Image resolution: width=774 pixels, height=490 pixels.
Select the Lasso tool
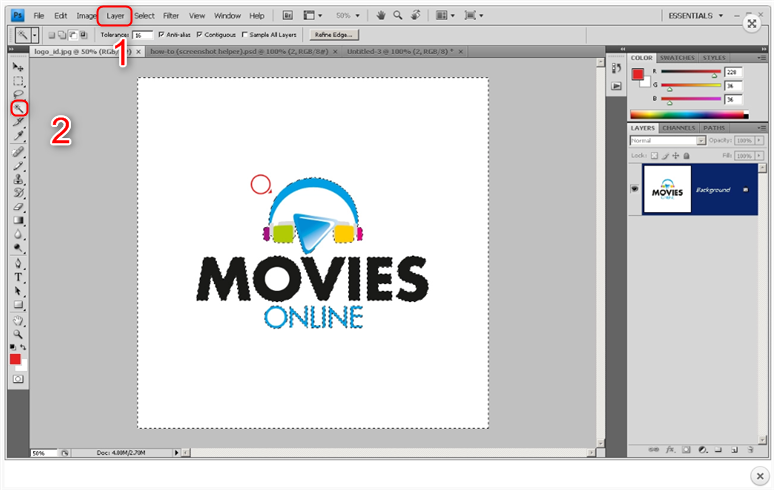click(x=18, y=94)
